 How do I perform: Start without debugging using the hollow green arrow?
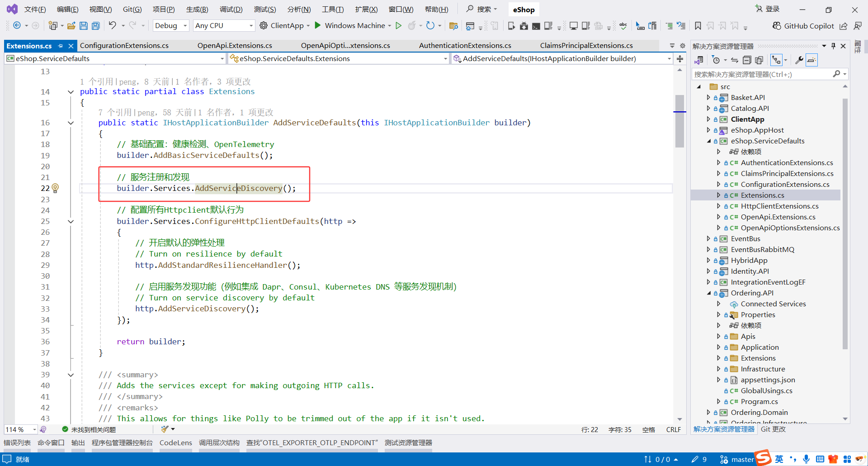coord(398,26)
